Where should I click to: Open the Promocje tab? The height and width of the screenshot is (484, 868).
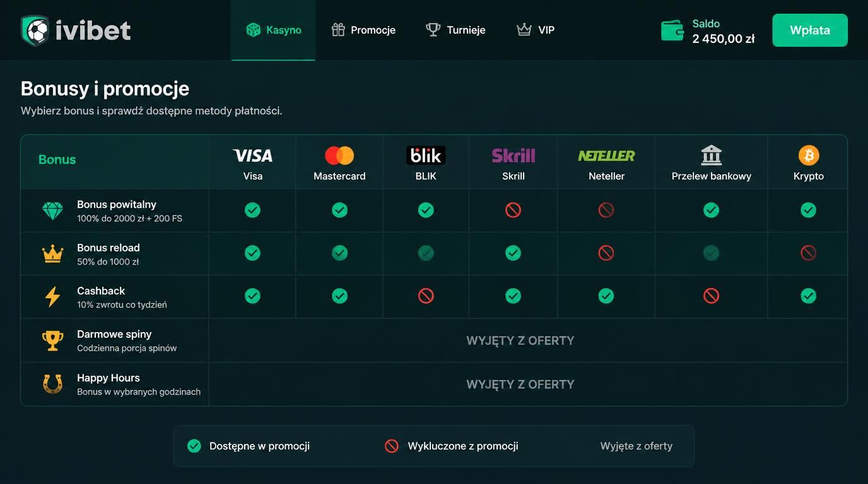pos(363,30)
